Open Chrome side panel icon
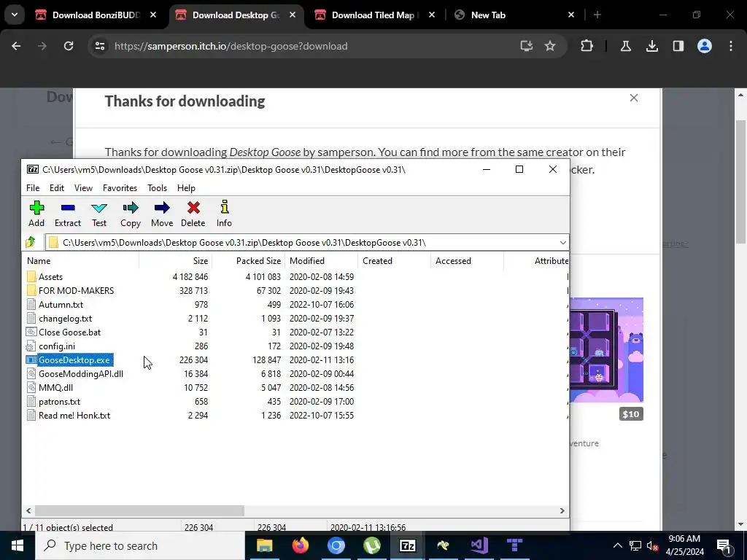Viewport: 747px width, 560px height. click(x=678, y=46)
